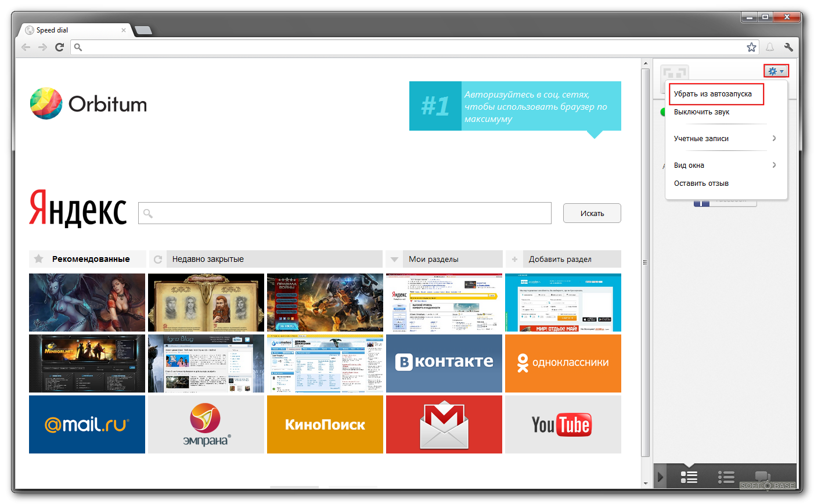Click the Orbitum logo
The image size is (814, 504).
click(x=88, y=103)
